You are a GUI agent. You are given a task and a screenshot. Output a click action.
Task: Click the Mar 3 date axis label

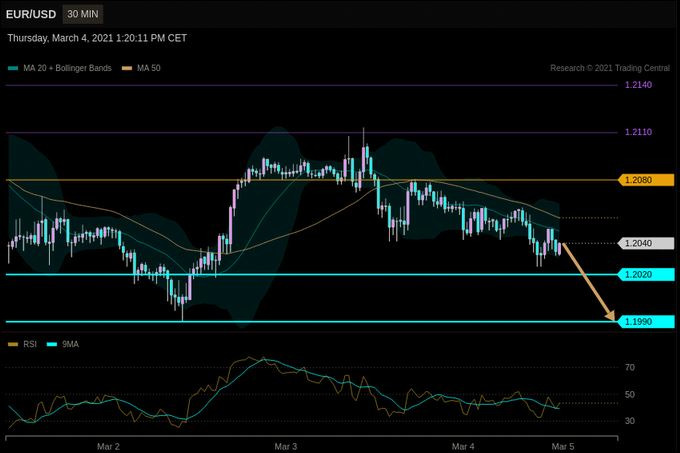click(x=286, y=446)
